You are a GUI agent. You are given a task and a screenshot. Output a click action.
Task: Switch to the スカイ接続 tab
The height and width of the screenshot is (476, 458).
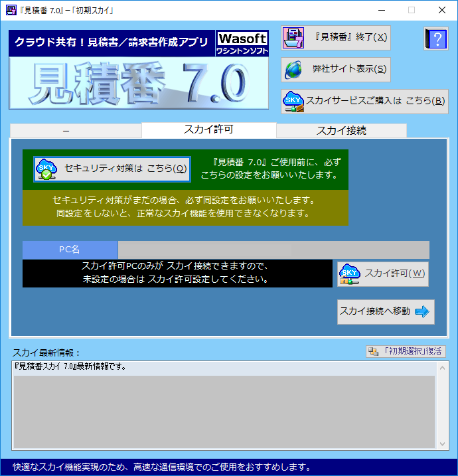tap(341, 131)
